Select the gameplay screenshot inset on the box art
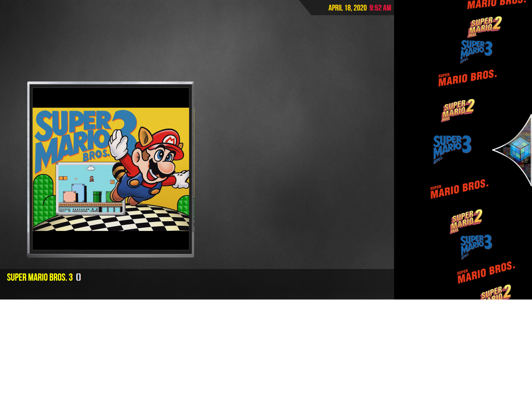Viewport: 532px width, 406px height. [91, 189]
